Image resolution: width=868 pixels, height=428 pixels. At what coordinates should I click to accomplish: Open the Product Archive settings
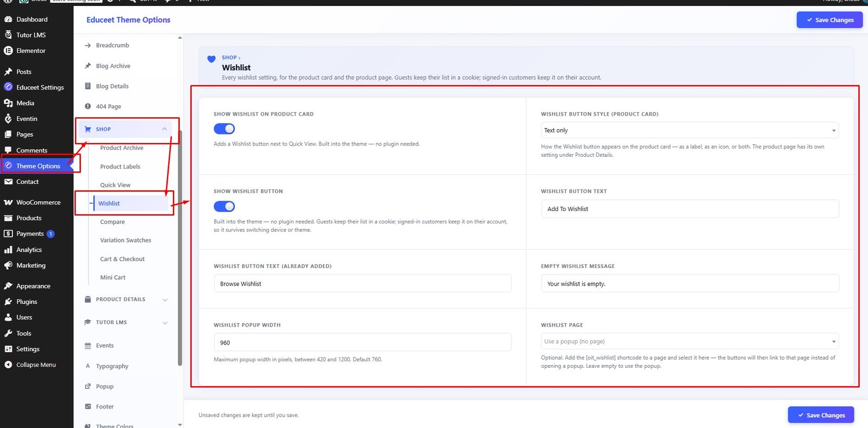coord(122,148)
